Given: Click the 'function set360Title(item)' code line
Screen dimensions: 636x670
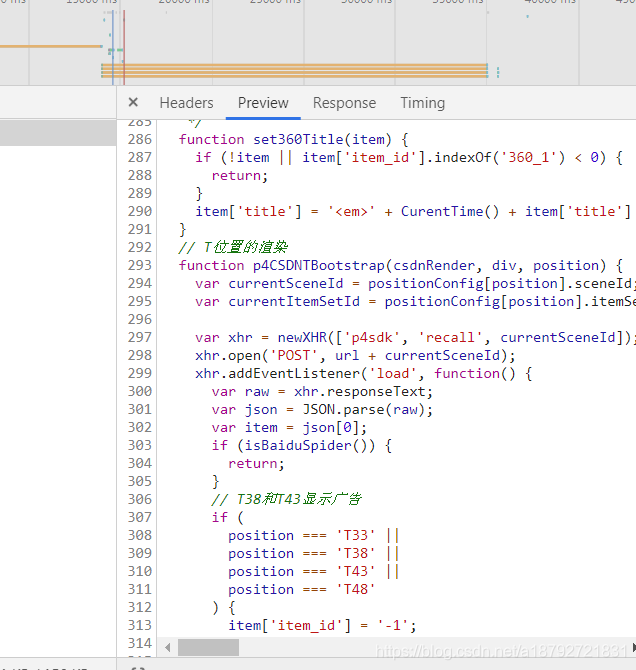Looking at the screenshot, I should [294, 139].
